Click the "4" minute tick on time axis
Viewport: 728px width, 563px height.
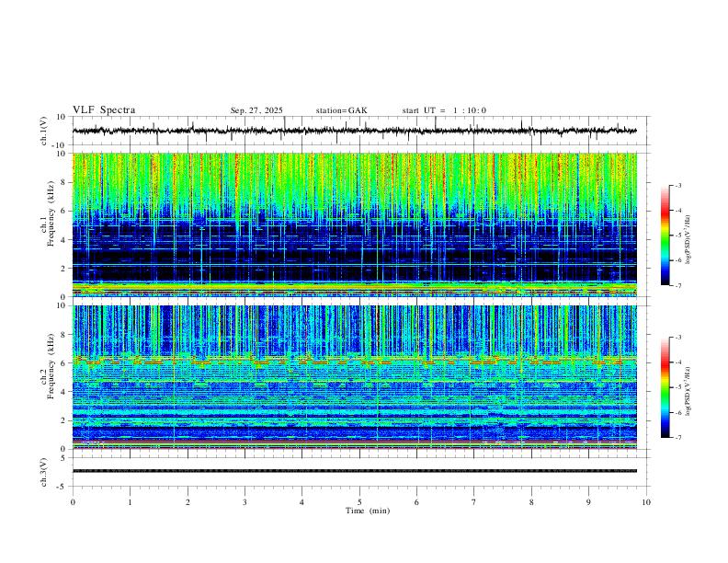tap(302, 502)
